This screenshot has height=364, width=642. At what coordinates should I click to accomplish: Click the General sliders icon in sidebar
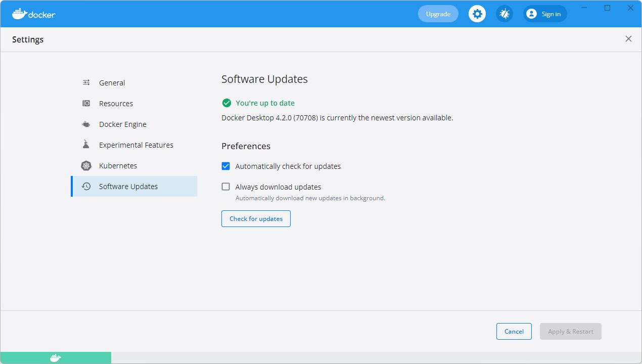[85, 82]
